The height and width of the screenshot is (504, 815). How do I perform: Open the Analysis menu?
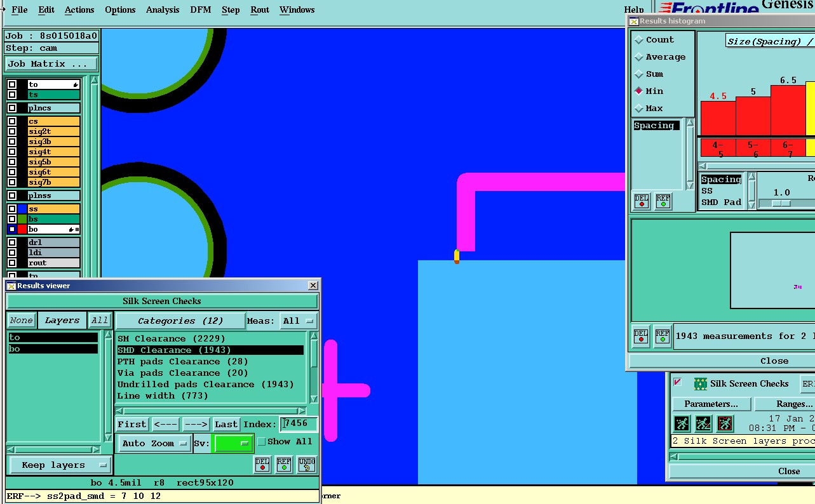163,10
